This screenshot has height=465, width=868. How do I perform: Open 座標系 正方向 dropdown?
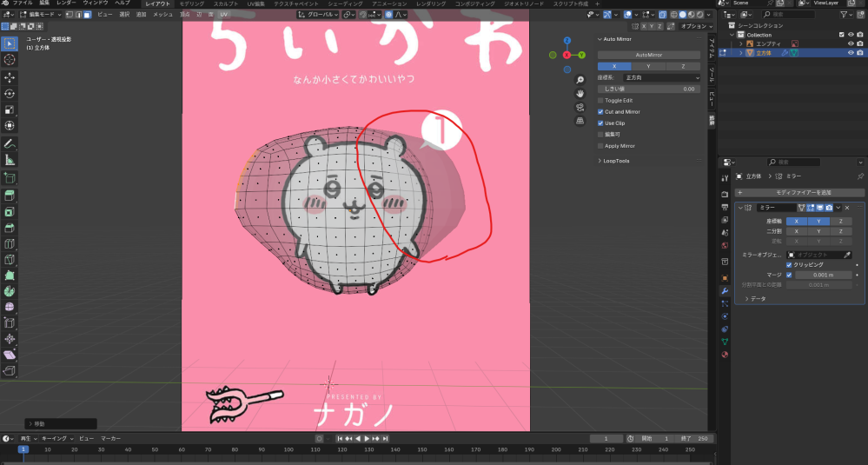pos(661,77)
